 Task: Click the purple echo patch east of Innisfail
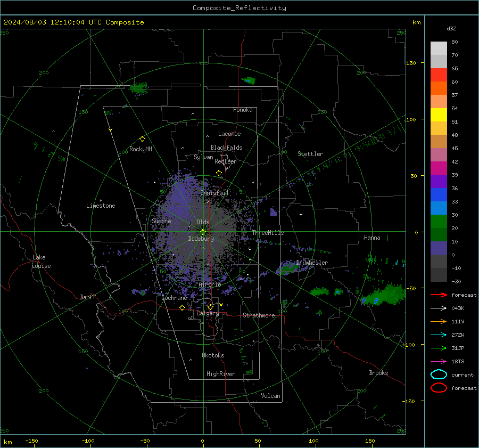pos(274,211)
